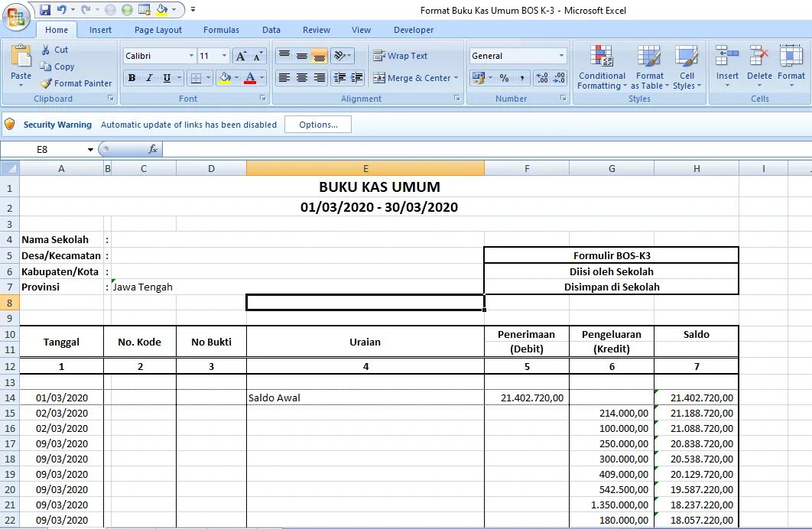Click into the formula bar input
This screenshot has width=812, height=529.
pos(487,150)
